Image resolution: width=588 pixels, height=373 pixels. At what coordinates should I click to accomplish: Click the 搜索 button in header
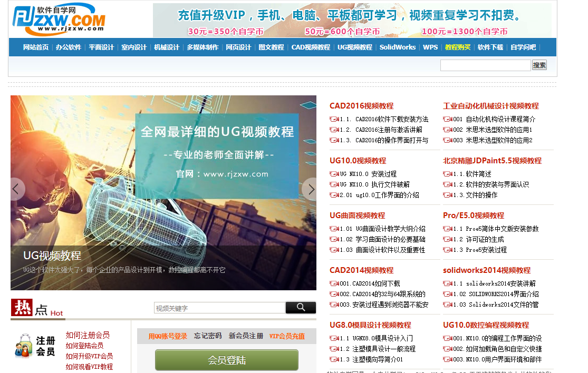539,65
